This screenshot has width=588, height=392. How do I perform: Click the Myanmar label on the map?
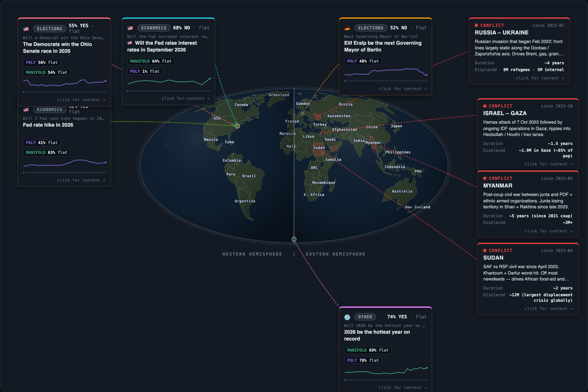tap(373, 143)
